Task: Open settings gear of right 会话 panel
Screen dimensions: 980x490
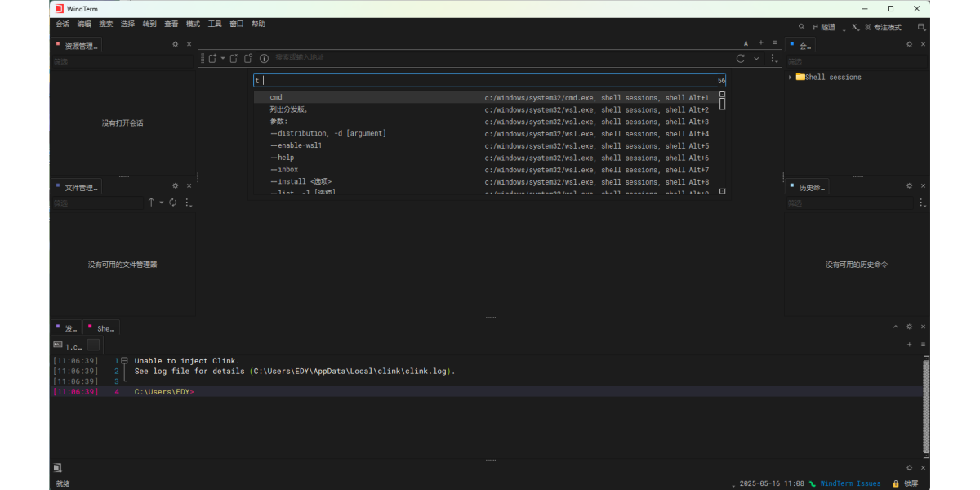Action: coord(909,45)
